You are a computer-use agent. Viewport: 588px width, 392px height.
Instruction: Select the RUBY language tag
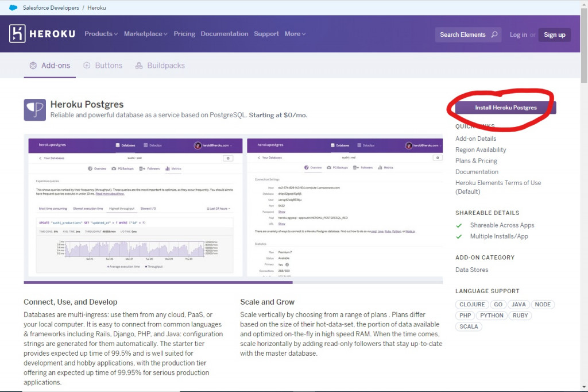click(520, 316)
